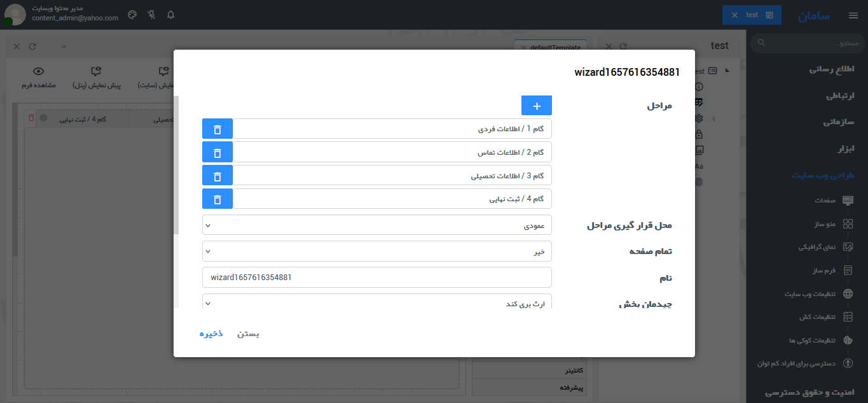Screen dimensions: 868x403
Task: Collapse the 'طراحی وب سایت' sidebar section
Action: tap(823, 175)
